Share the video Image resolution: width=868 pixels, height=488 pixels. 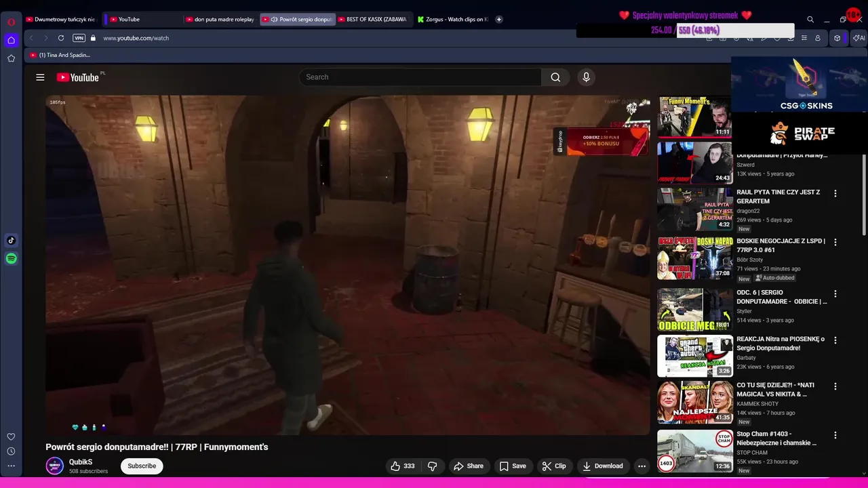click(x=469, y=466)
